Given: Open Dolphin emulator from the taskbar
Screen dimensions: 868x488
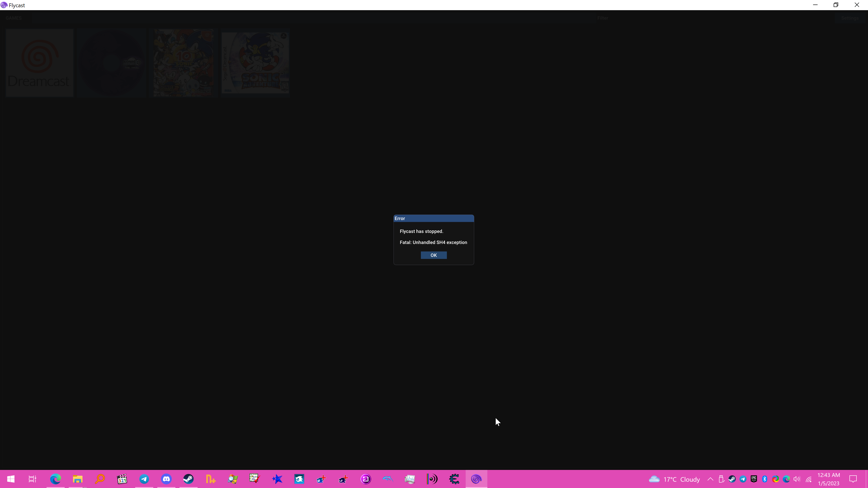Looking at the screenshot, I should pos(387,479).
